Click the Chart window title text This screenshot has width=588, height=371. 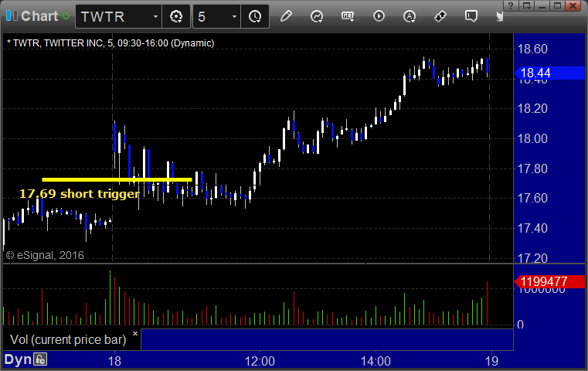click(x=39, y=16)
